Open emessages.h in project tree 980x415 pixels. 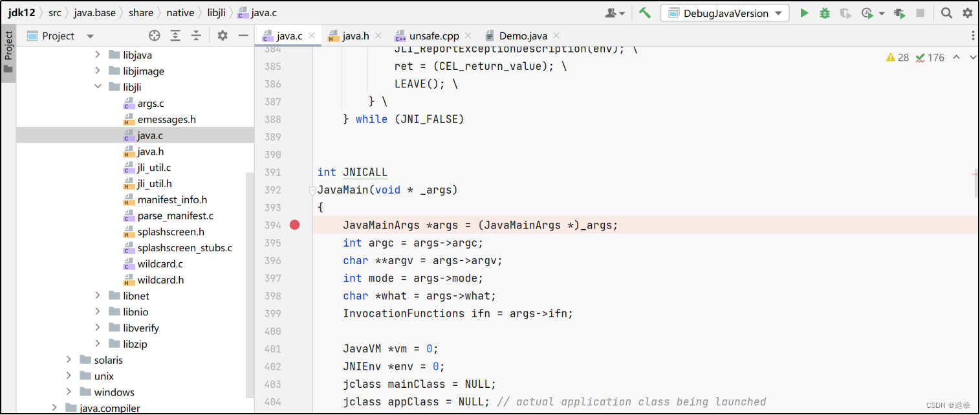point(159,119)
